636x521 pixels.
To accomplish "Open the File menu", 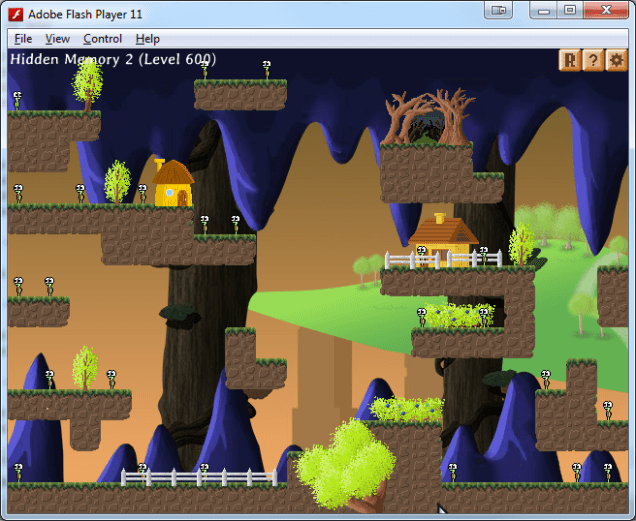I will [x=23, y=39].
